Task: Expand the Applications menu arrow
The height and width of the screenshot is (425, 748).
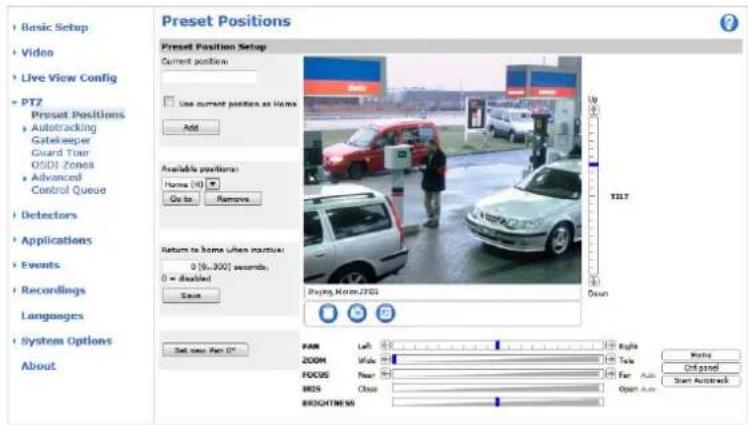Action: point(14,240)
